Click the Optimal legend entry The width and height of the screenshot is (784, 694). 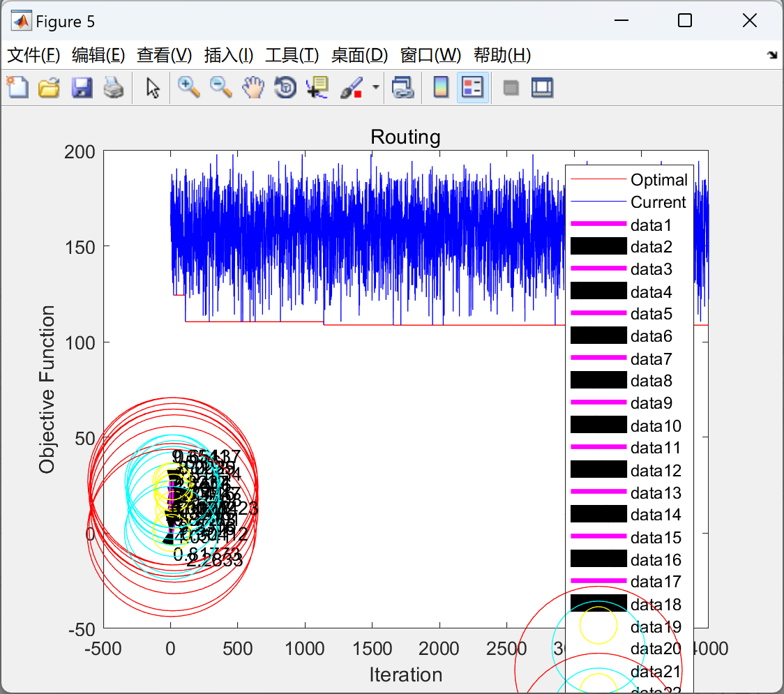[659, 179]
